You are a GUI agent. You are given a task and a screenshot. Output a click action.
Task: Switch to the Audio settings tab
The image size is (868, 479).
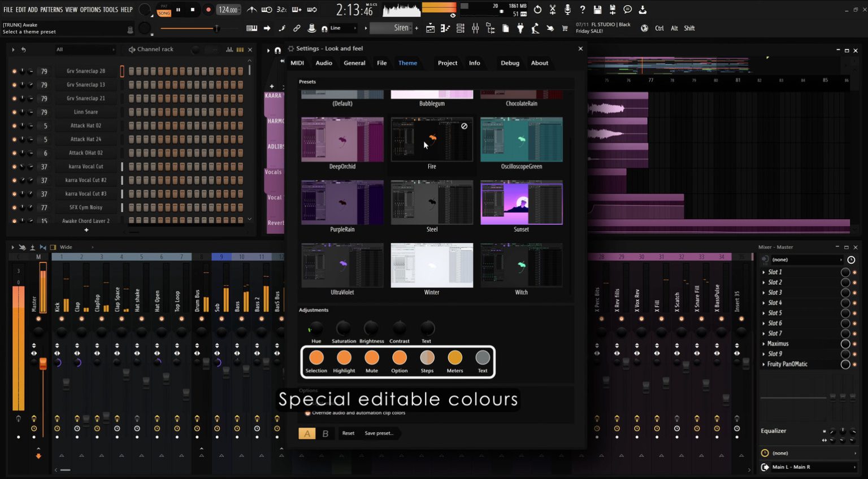coord(324,63)
